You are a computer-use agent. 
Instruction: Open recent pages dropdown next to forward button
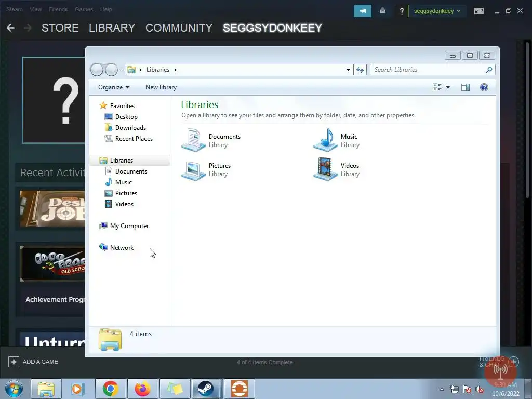[x=122, y=70]
